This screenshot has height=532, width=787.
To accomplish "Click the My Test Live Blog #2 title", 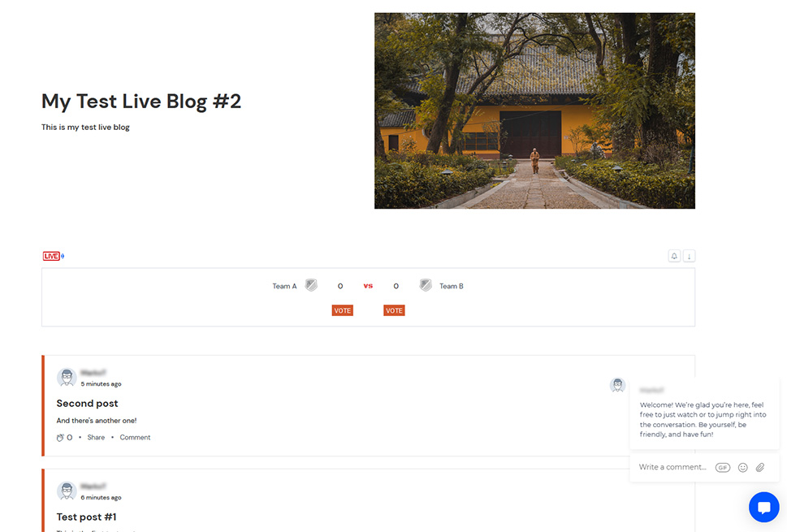I will tap(141, 102).
